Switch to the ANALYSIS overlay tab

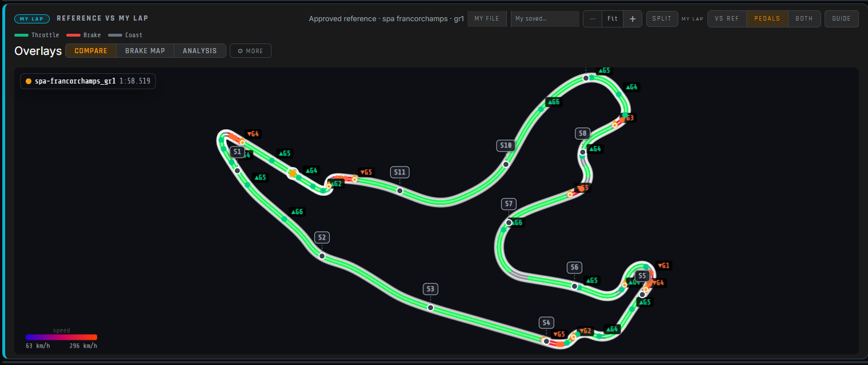[200, 51]
